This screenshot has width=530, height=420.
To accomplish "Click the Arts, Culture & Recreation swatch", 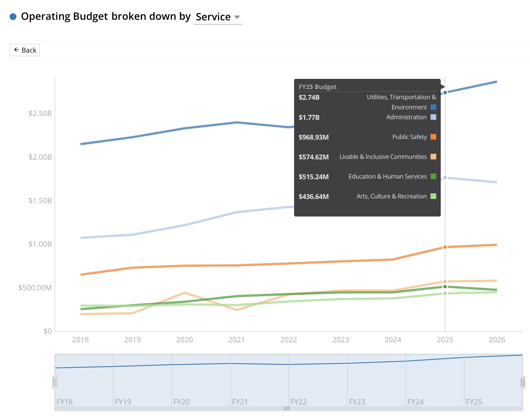I will [x=433, y=196].
